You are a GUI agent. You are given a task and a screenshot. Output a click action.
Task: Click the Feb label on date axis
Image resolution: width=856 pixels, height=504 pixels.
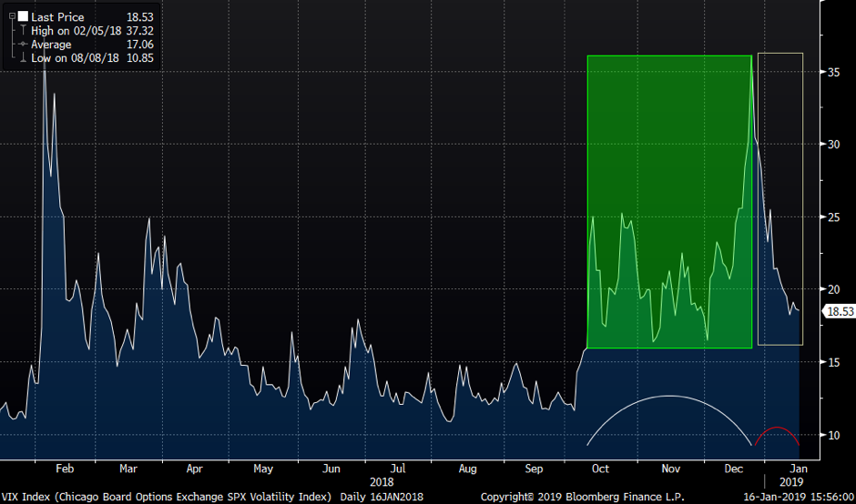(x=65, y=469)
